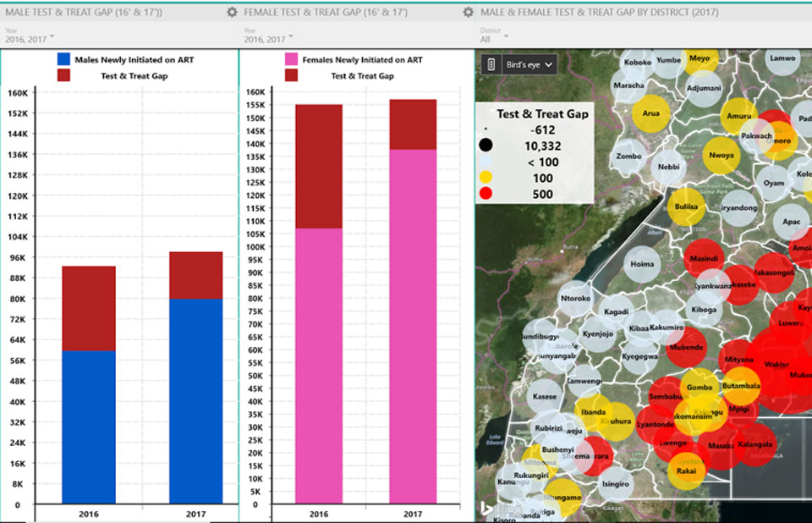Click "FEMALE TEST & TREAT GAP" panel title

click(326, 12)
